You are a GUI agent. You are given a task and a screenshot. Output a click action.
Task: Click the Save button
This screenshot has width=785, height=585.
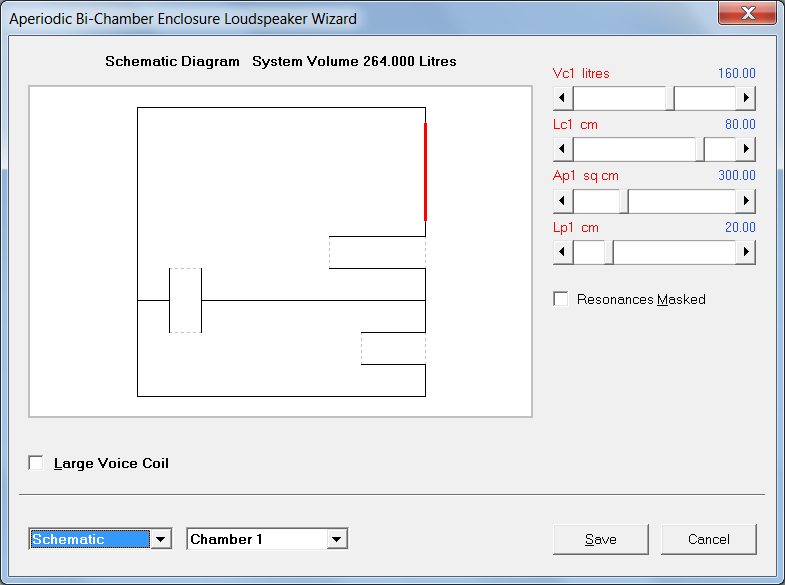point(601,539)
